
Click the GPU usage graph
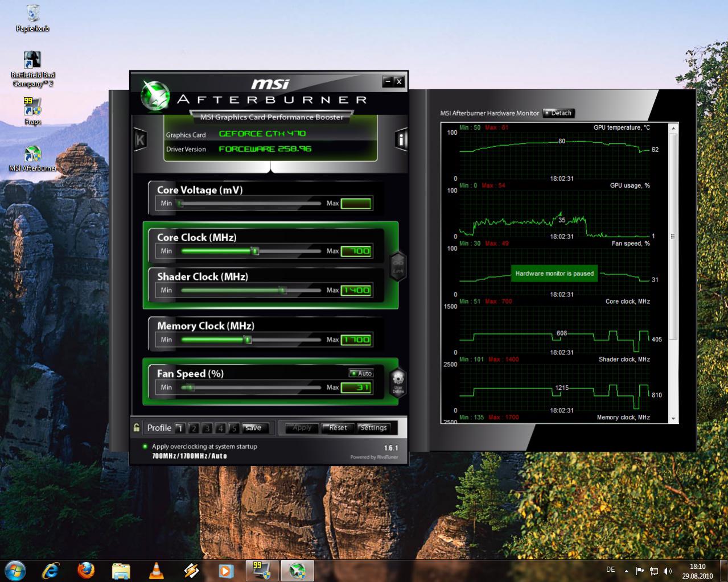tap(555, 214)
